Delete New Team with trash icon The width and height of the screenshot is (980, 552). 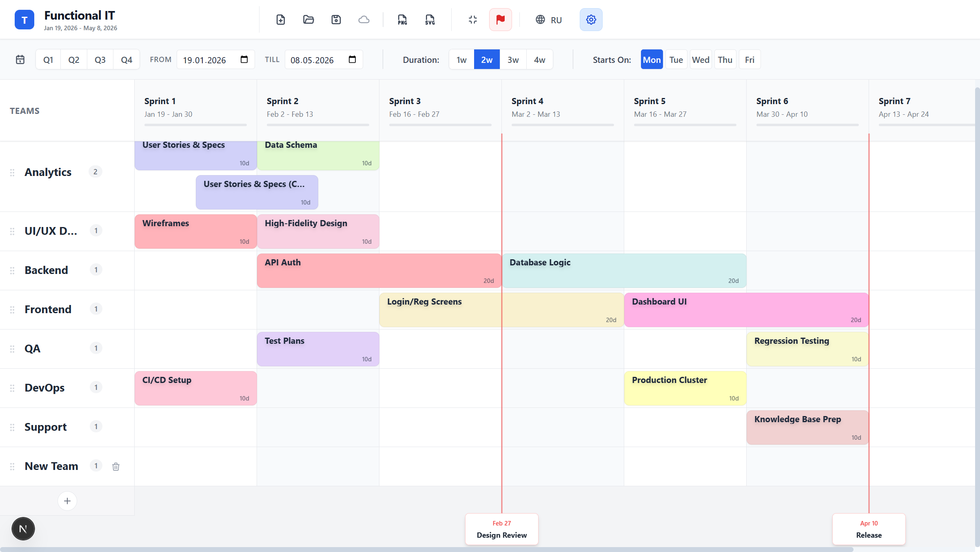[116, 466]
